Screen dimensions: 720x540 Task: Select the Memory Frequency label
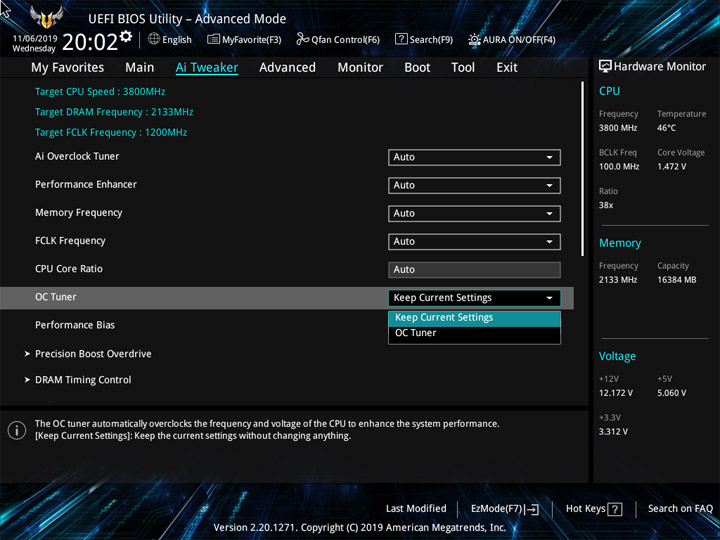click(79, 213)
